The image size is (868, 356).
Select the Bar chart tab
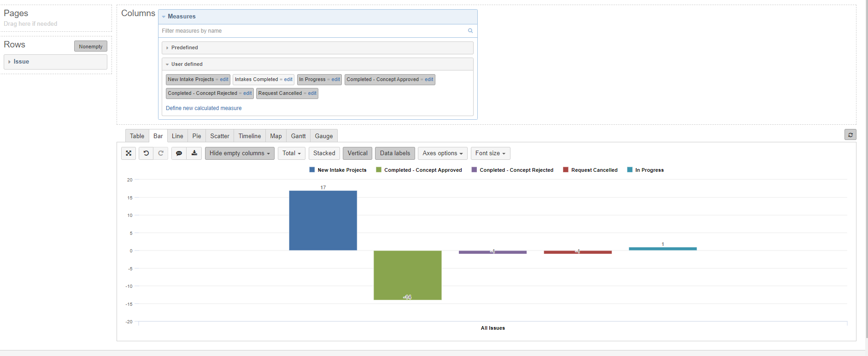[x=158, y=136]
